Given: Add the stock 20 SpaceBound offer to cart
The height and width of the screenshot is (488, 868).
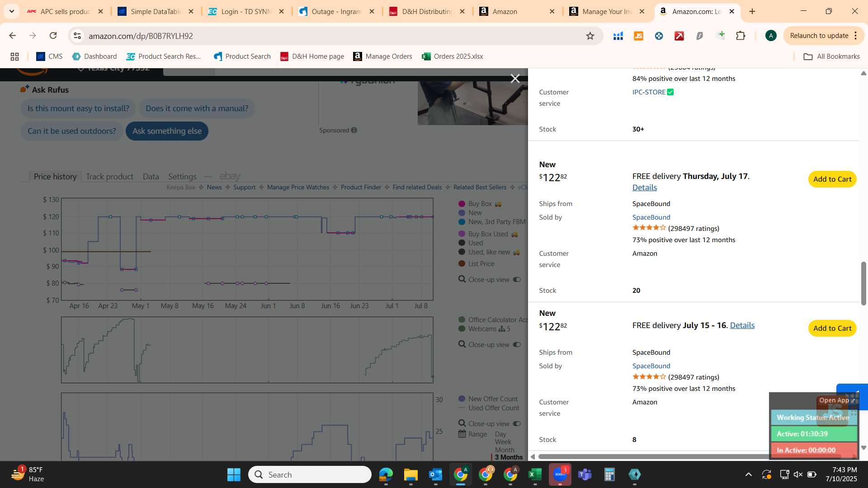Looking at the screenshot, I should click(832, 179).
